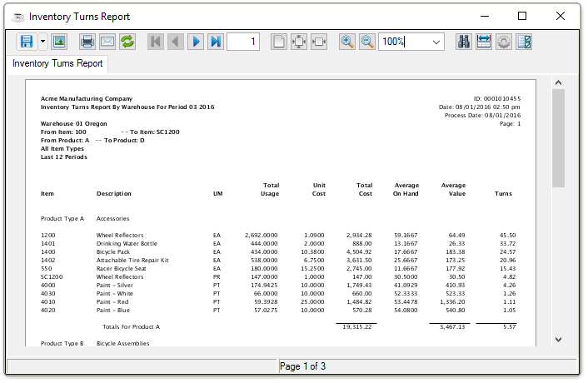Click the vertical scrollbar down arrow

pos(558,339)
